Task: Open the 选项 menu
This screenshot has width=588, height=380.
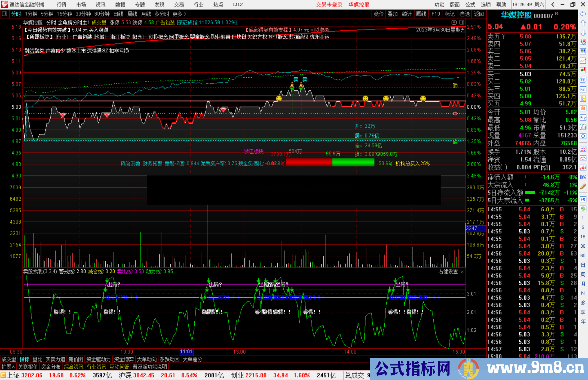Action: pos(486,5)
